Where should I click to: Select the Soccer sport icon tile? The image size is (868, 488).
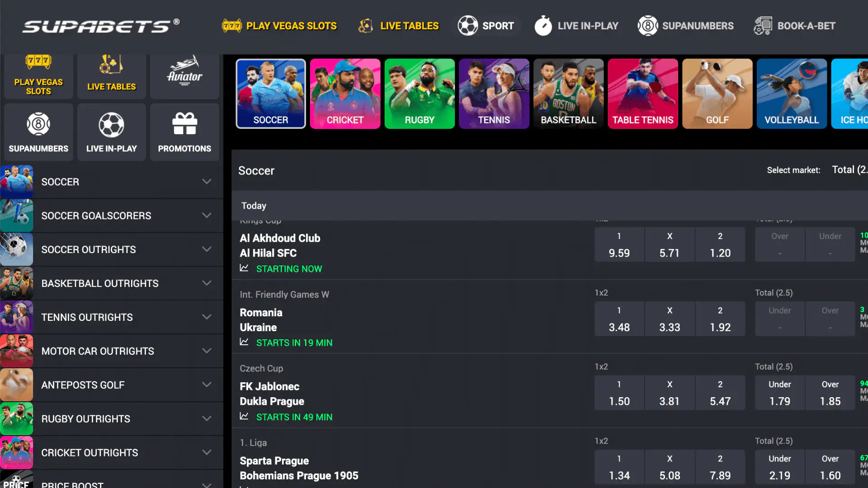point(270,94)
